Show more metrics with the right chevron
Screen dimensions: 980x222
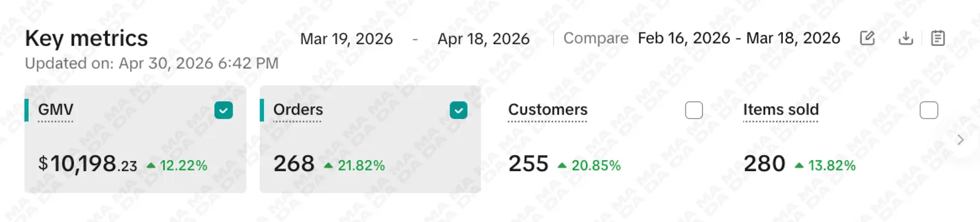[960, 140]
